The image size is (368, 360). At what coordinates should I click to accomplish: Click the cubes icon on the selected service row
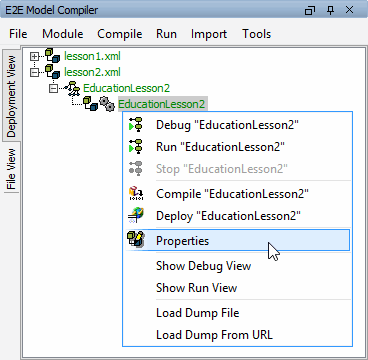point(90,104)
